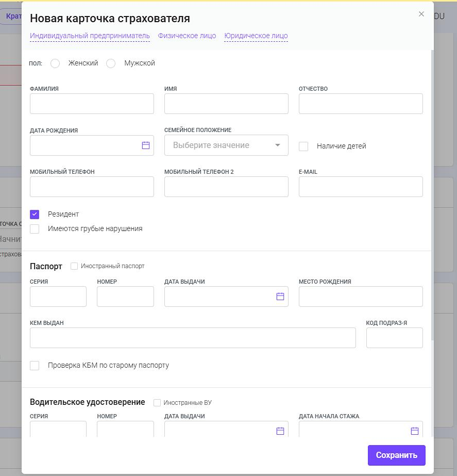The height and width of the screenshot is (476, 457).
Task: Open passport issue date calendar icon
Action: (x=280, y=297)
